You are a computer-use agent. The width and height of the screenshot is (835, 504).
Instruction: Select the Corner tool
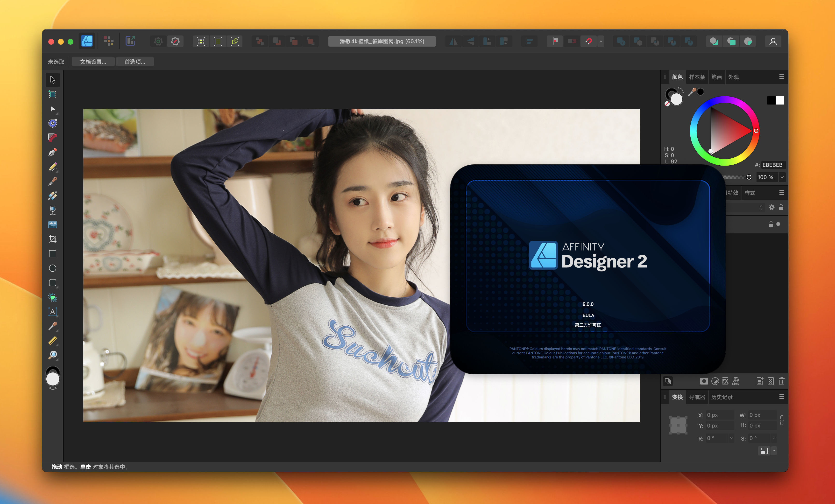pos(53,138)
